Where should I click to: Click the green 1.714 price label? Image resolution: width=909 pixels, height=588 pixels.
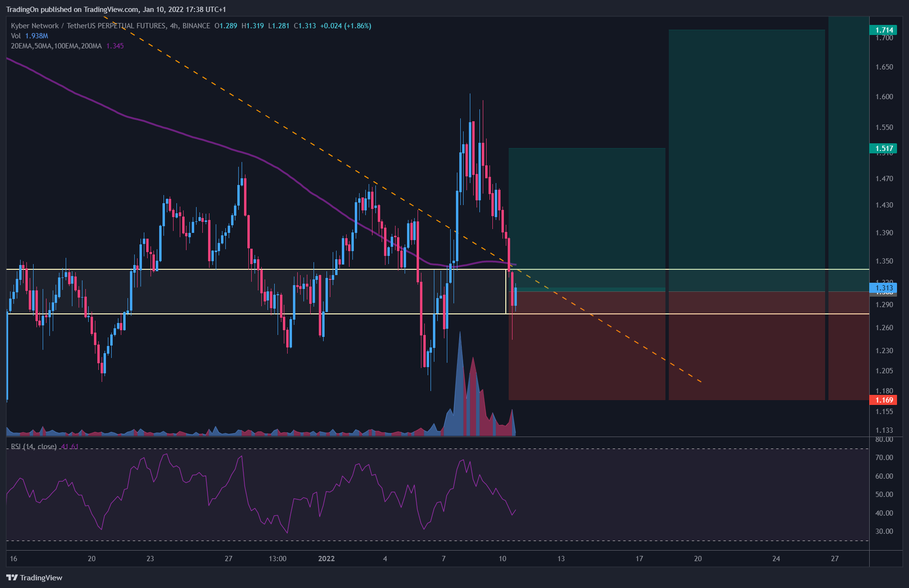click(x=883, y=30)
